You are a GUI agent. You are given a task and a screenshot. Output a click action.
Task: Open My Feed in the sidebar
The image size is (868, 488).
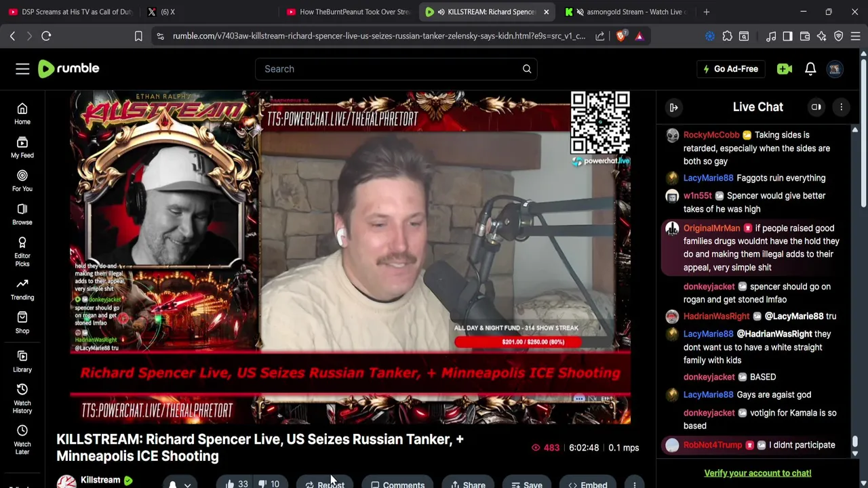(22, 148)
